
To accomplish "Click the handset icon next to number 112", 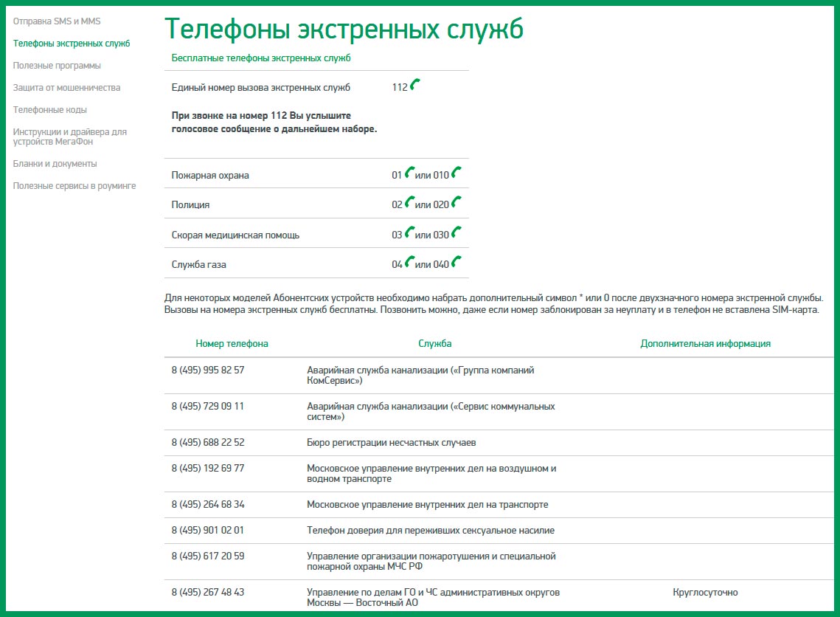I will pos(413,84).
